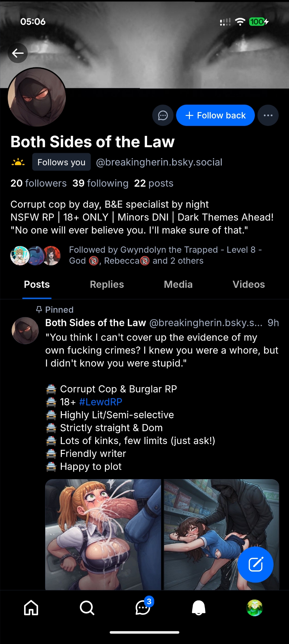Select the Posts tab
The image size is (289, 644).
coord(37,284)
